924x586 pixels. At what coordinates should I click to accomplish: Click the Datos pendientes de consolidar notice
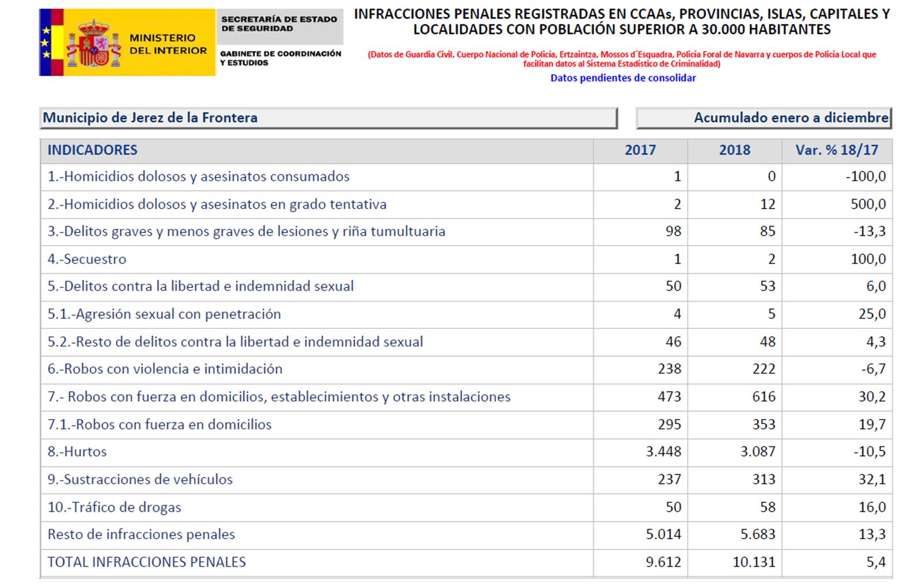pyautogui.click(x=623, y=79)
